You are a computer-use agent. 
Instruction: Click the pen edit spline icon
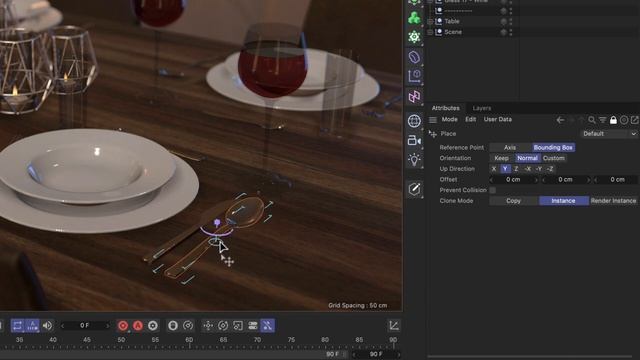click(x=414, y=189)
